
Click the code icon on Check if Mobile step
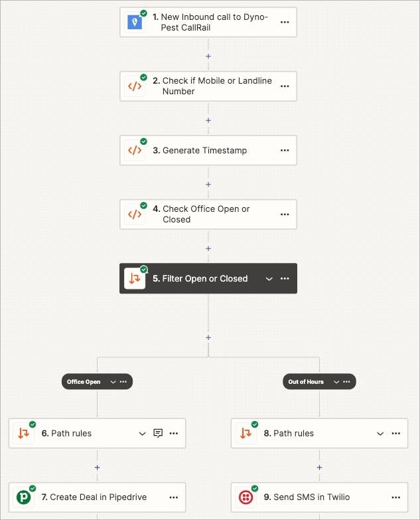click(135, 86)
